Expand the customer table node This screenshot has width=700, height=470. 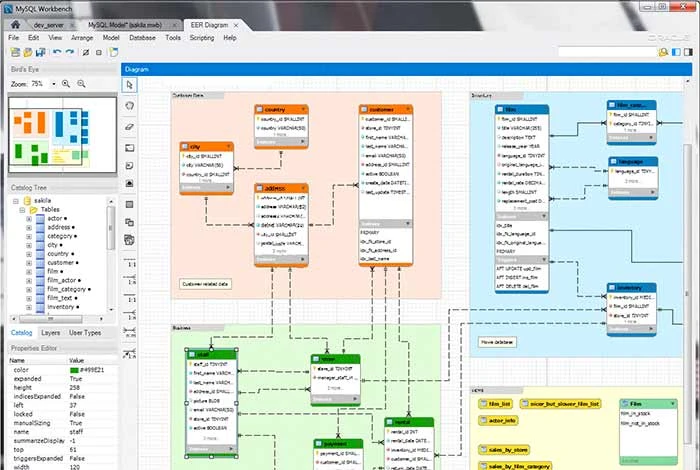pos(29,263)
